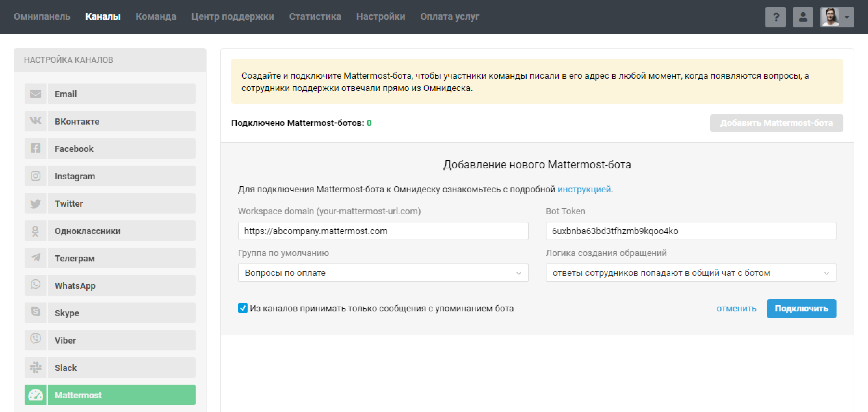
Task: Click the Bot Token input field
Action: [x=691, y=231]
